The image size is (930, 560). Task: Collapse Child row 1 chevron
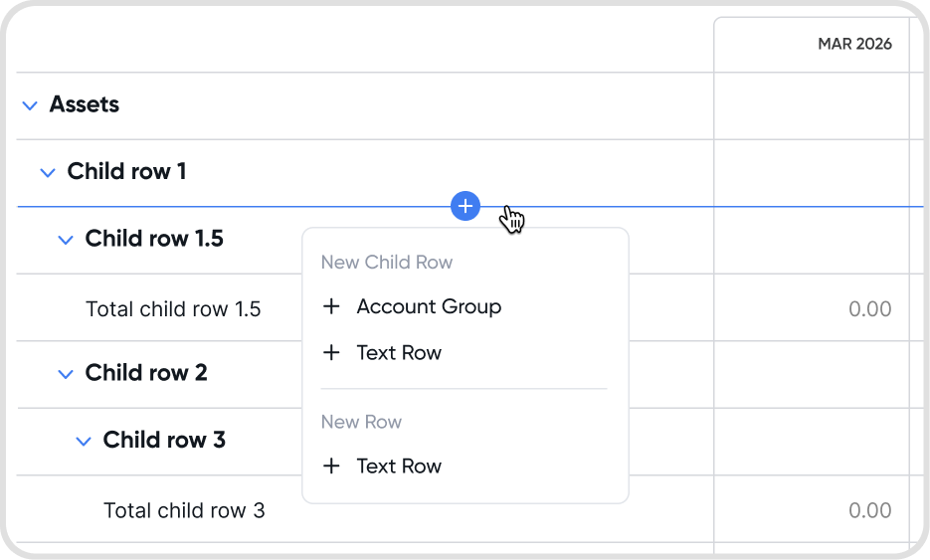(x=48, y=172)
